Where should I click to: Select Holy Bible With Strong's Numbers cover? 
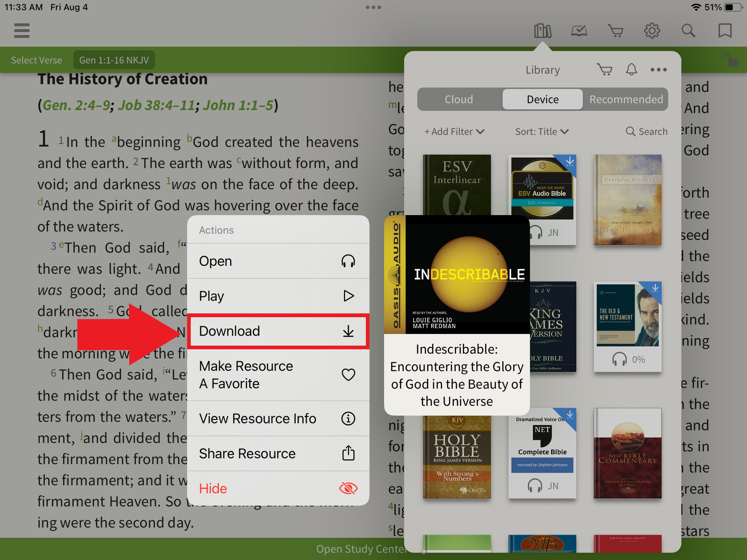click(x=457, y=457)
